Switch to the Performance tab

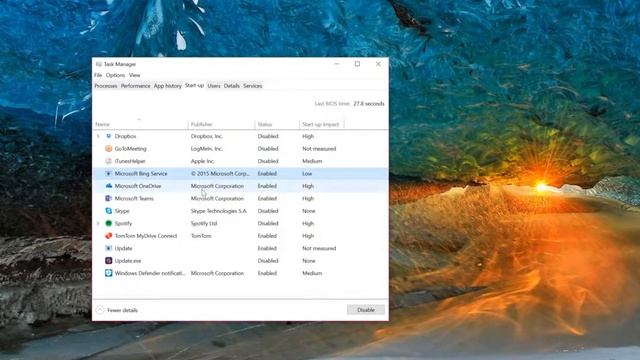[136, 86]
